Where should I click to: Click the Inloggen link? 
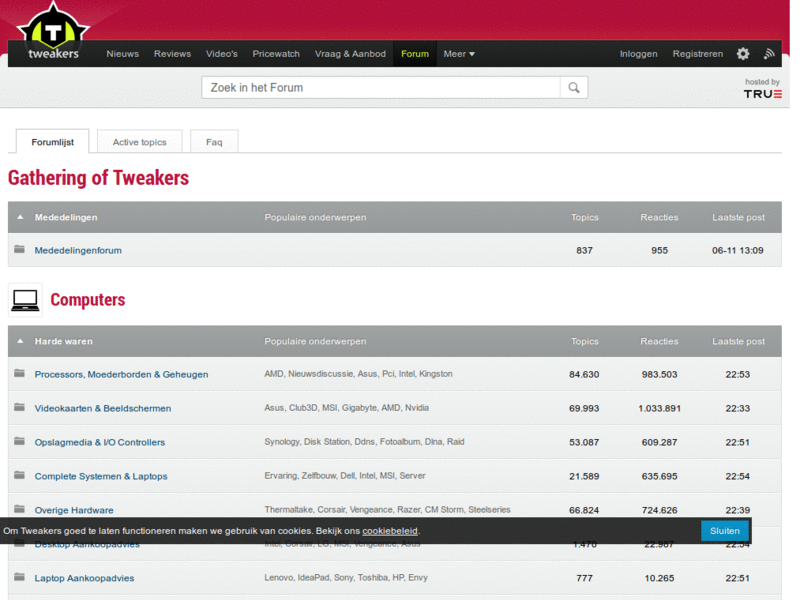638,54
